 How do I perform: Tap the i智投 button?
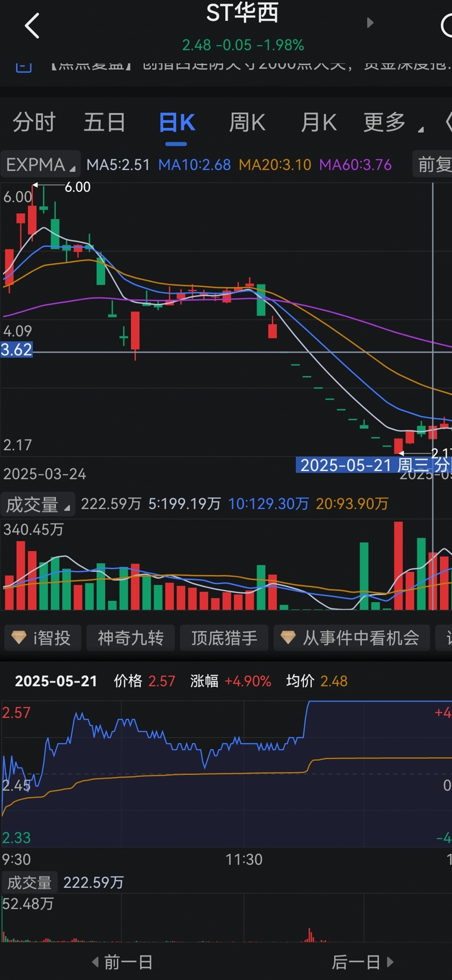[43, 638]
